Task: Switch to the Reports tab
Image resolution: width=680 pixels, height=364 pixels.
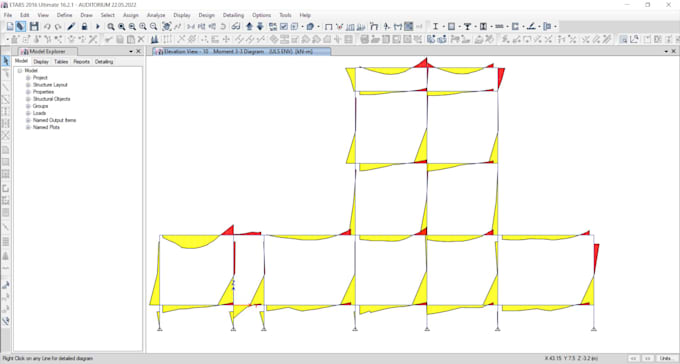Action: click(x=82, y=62)
